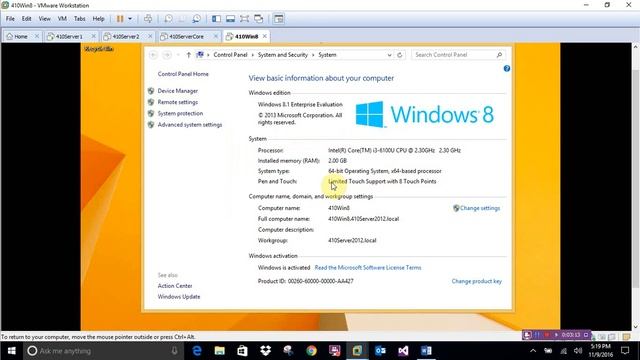Open File Explorer from the taskbar
The height and width of the screenshot is (360, 640).
pos(220,351)
